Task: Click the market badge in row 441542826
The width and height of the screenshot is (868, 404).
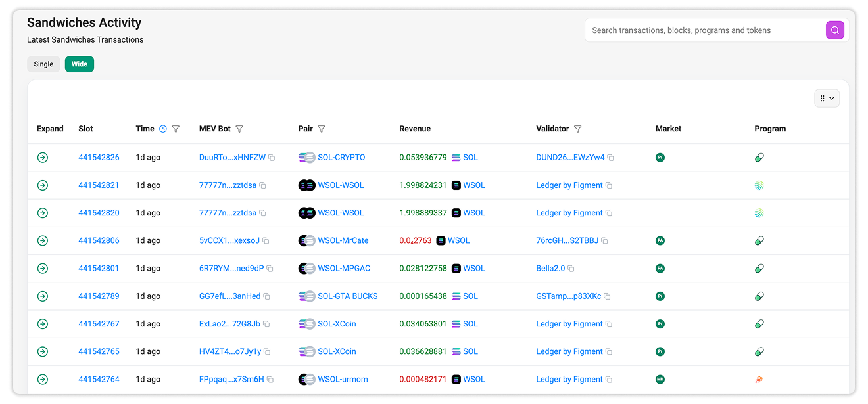Action: click(660, 158)
